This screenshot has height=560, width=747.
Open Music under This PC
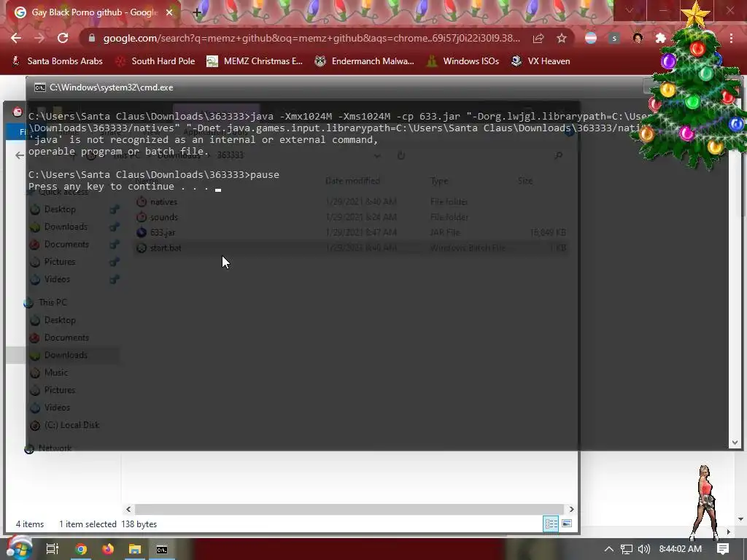click(x=55, y=373)
